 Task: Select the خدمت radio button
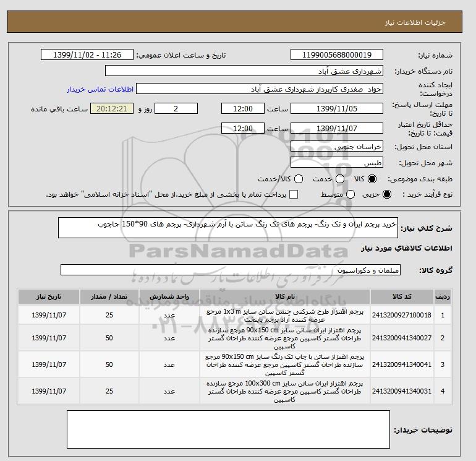340,179
